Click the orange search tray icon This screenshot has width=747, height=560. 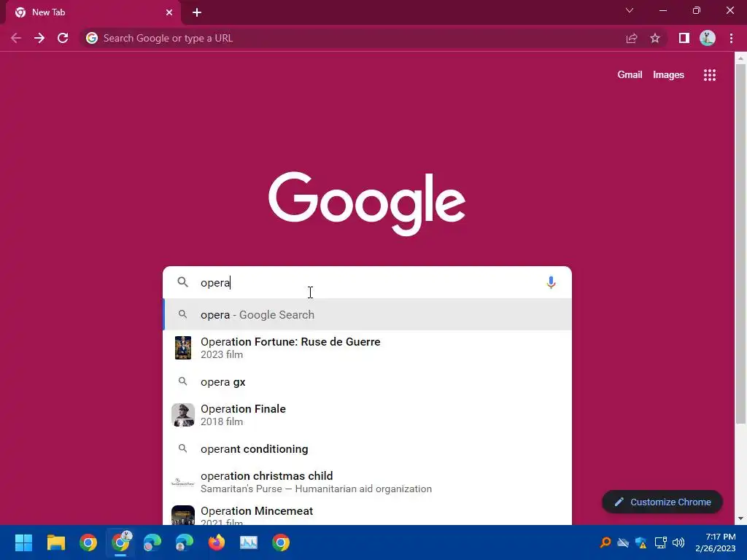tap(605, 542)
